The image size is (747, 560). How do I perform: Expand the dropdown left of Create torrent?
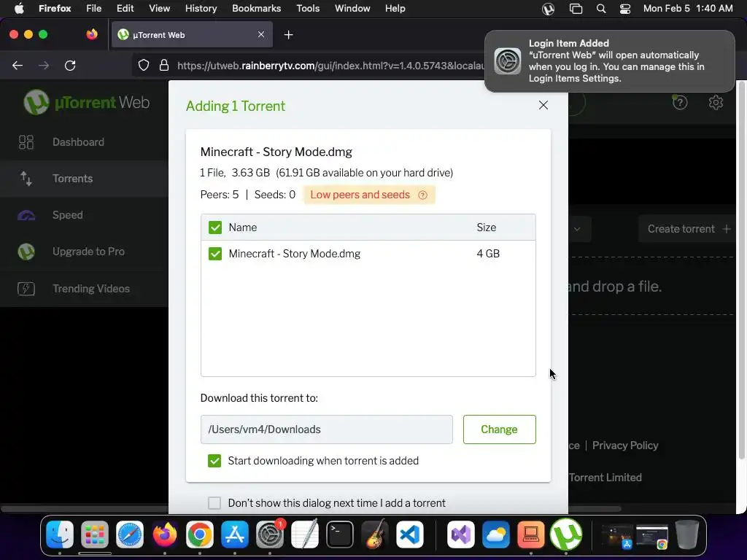pyautogui.click(x=578, y=229)
